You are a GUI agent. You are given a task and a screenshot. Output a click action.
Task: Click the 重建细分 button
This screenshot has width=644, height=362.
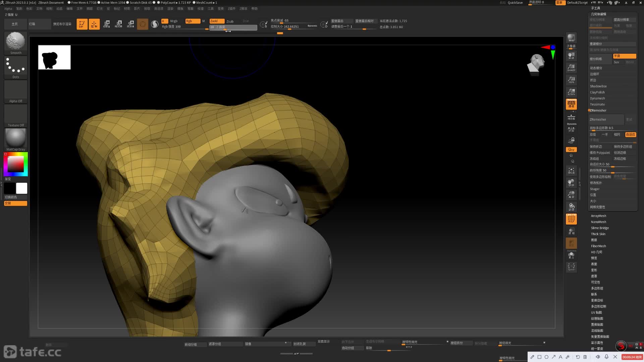[x=612, y=44]
